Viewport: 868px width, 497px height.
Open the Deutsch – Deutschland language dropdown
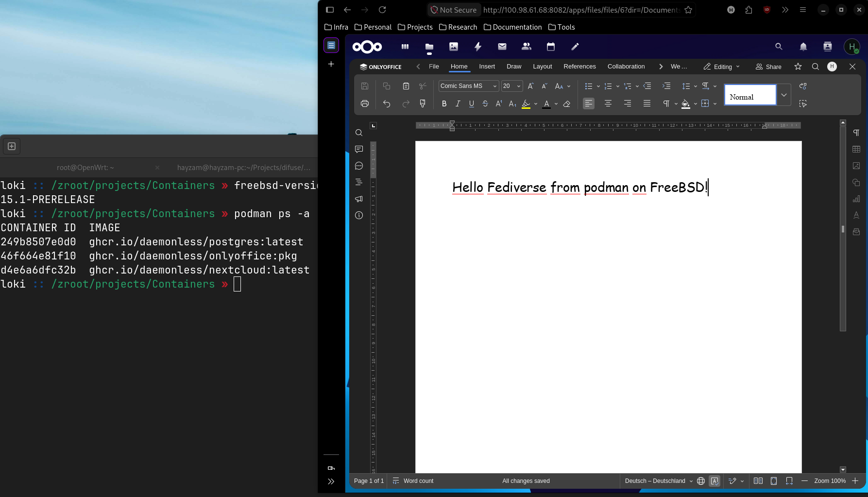pyautogui.click(x=659, y=481)
